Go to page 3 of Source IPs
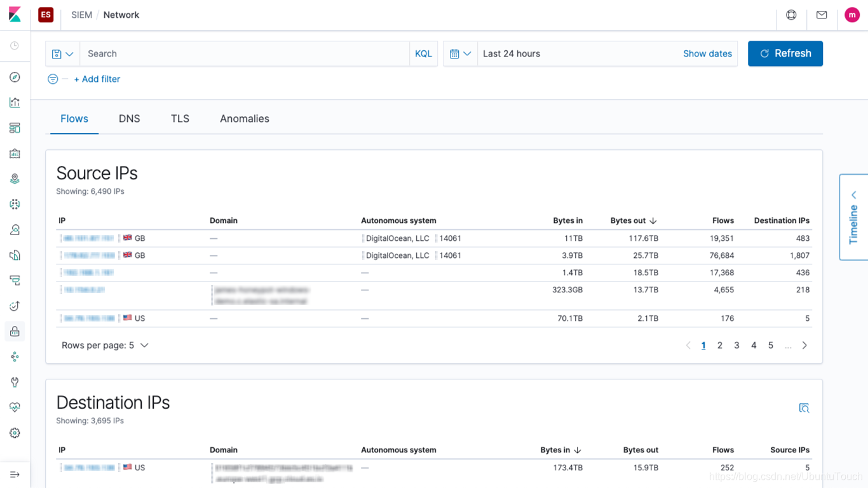868x488 pixels. tap(736, 345)
